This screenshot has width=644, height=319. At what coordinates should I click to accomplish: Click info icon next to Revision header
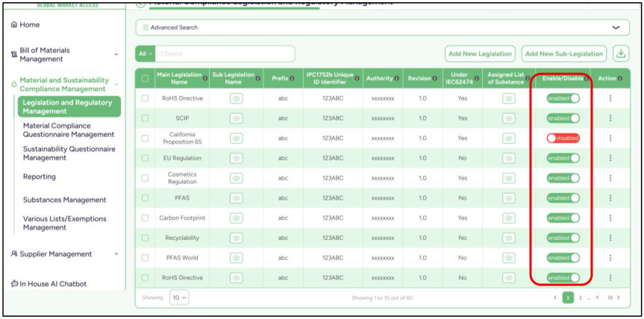[x=434, y=78]
